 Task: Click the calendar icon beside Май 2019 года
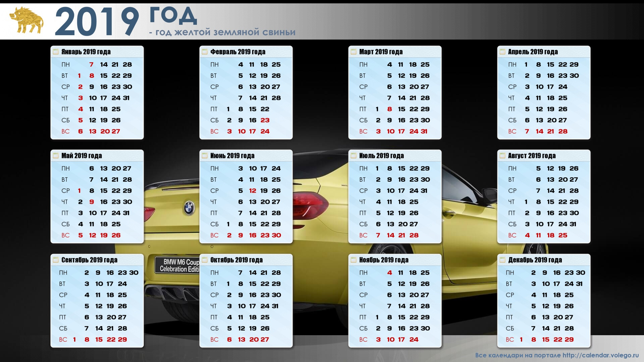point(56,156)
